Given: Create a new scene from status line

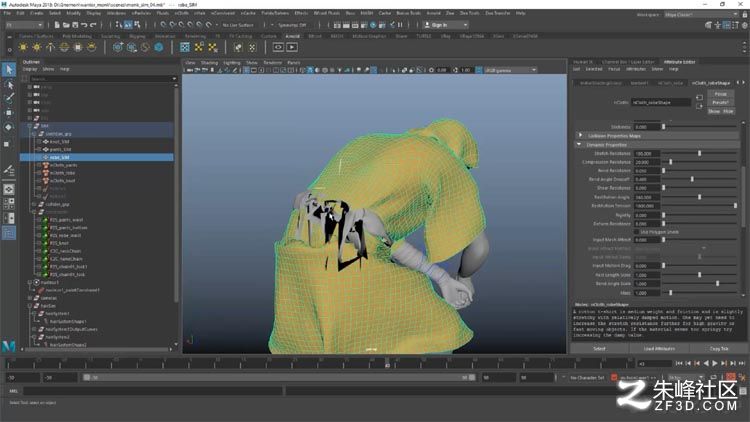Looking at the screenshot, I should click(57, 25).
